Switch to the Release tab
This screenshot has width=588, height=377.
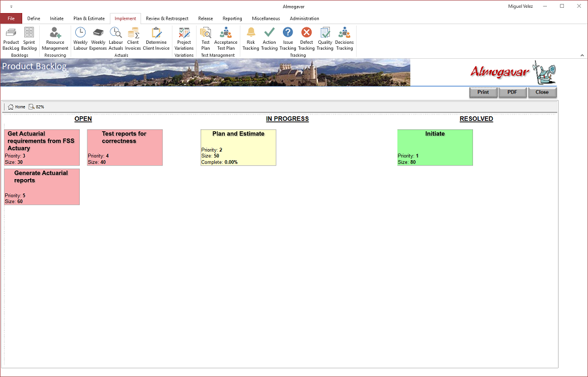click(206, 18)
